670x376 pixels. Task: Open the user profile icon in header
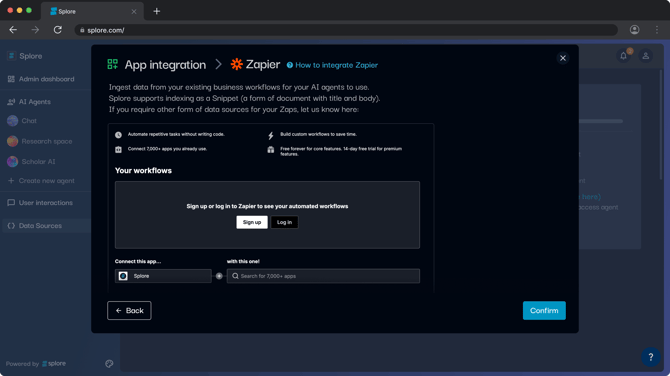pos(646,56)
